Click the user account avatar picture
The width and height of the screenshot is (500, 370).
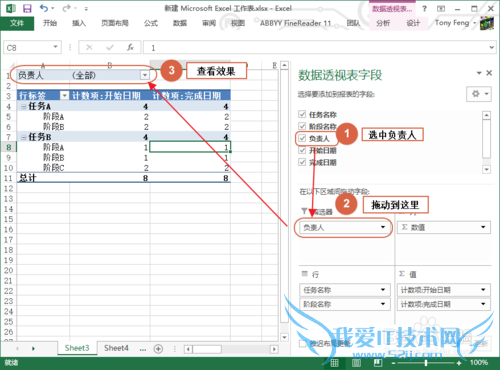point(487,23)
